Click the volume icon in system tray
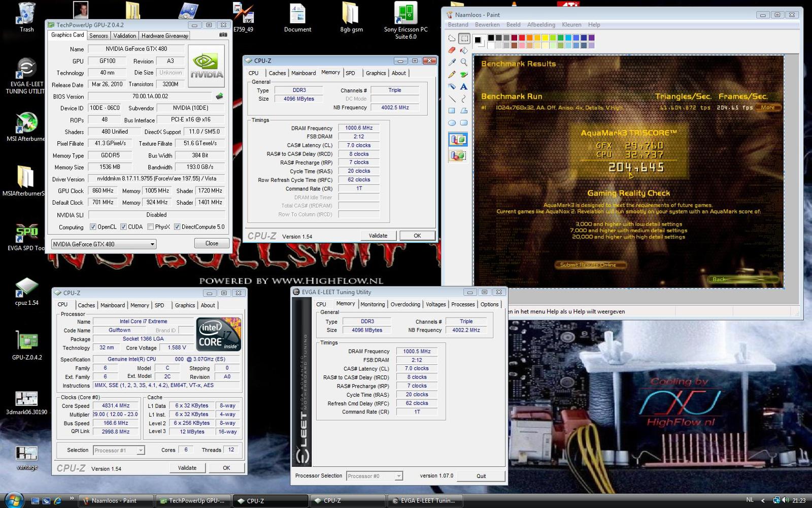The image size is (812, 508). [785, 500]
